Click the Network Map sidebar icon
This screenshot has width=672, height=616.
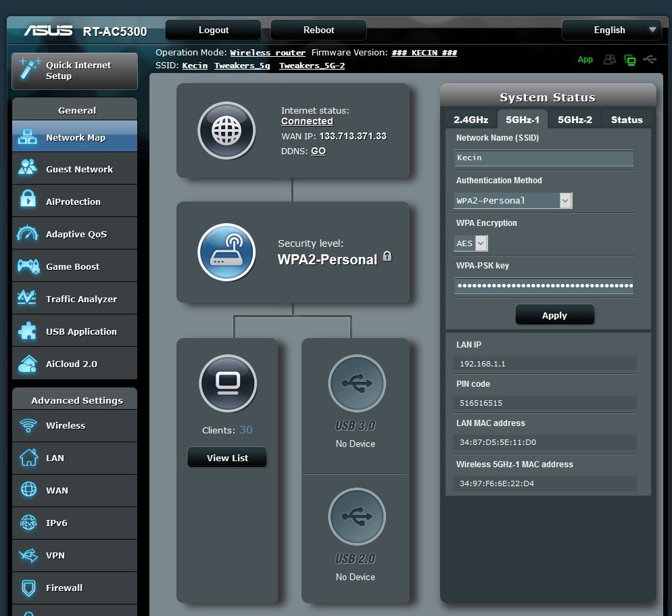tap(28, 137)
